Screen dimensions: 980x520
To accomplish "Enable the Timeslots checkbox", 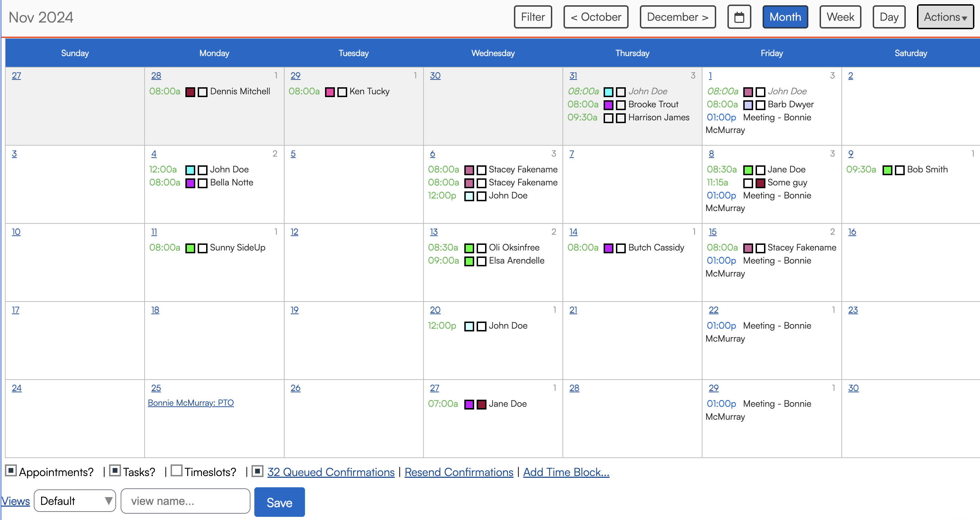I will tap(177, 471).
